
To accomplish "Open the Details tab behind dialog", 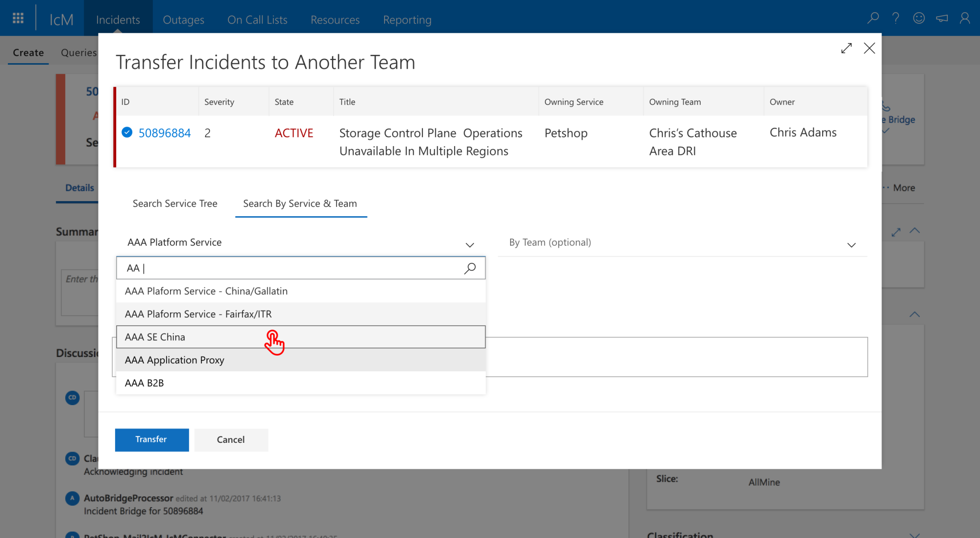I will point(80,188).
